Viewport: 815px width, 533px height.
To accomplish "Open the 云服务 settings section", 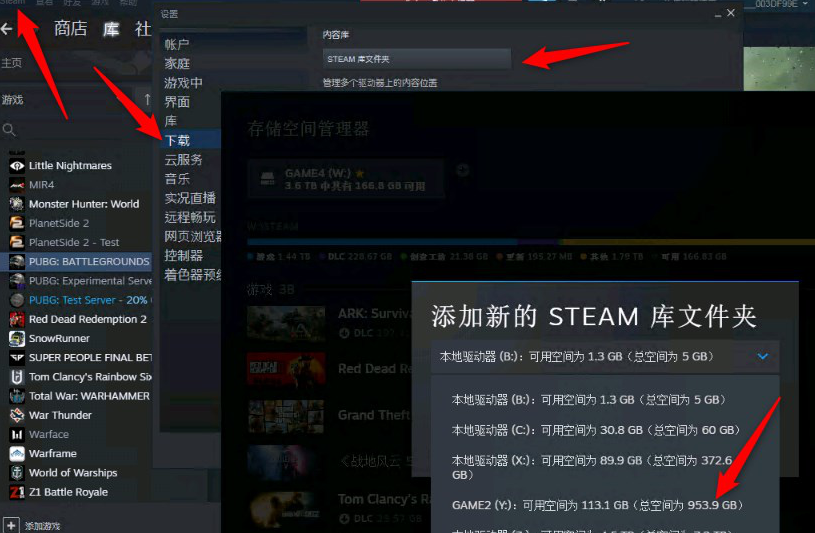I will 183,160.
